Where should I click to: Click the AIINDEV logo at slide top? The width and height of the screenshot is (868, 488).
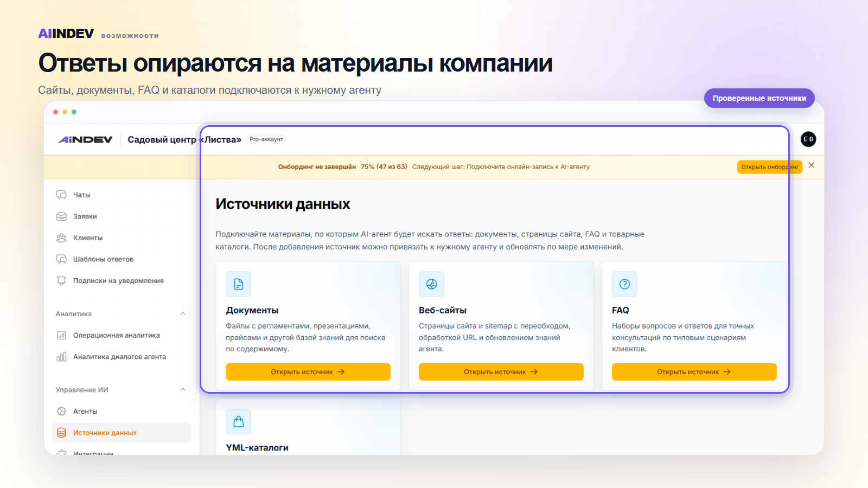tap(66, 34)
